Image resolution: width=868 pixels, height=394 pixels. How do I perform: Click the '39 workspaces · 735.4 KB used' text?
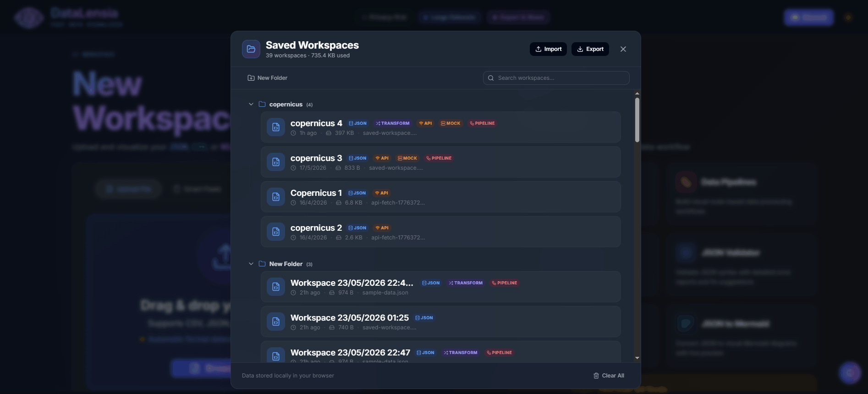(308, 55)
